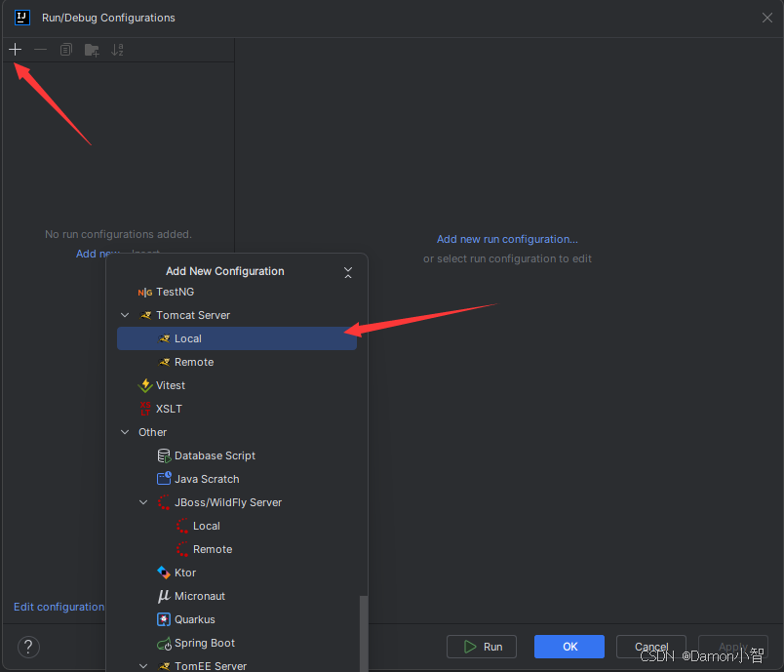This screenshot has height=672, width=784.
Task: Click the Vitest lightning icon
Action: tap(145, 385)
